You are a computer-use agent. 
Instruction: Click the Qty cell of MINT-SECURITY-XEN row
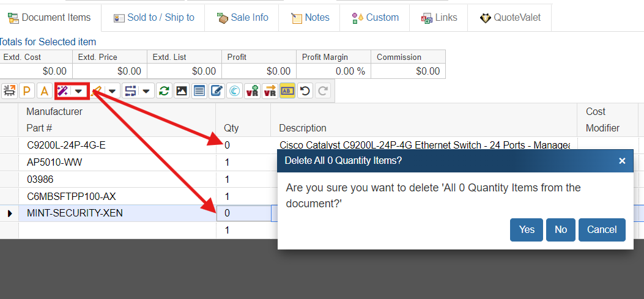tap(243, 213)
